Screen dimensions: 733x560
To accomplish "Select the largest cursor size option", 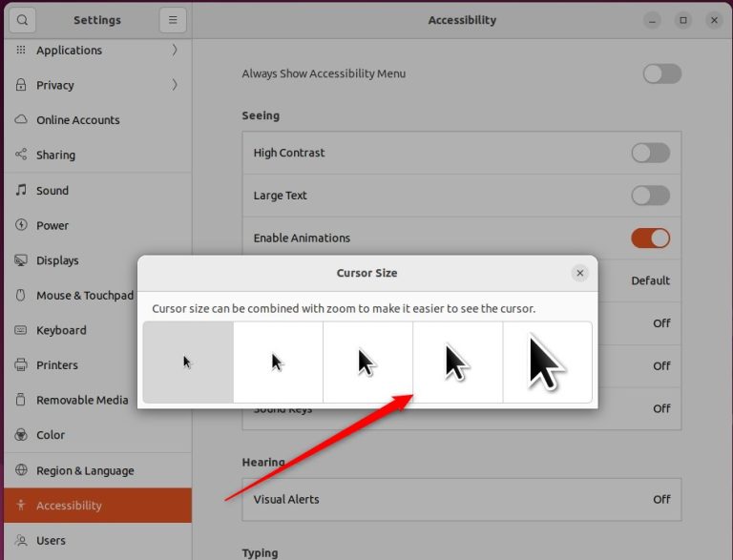I will [547, 363].
